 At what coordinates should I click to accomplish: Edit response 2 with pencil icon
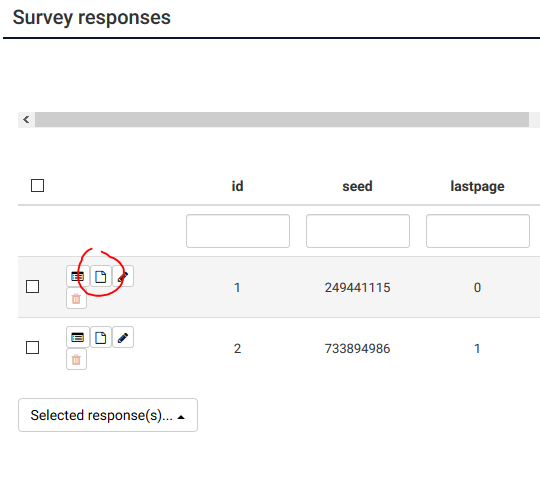pos(123,337)
